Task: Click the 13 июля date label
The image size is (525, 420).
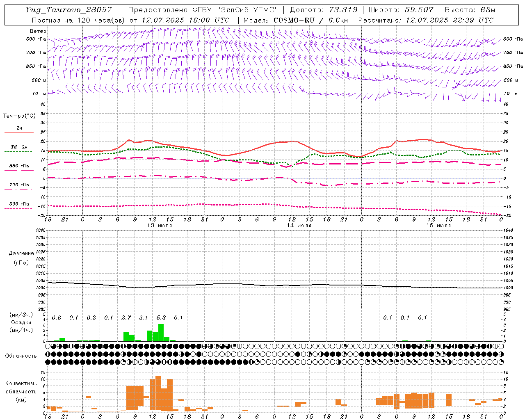Action: click(160, 226)
